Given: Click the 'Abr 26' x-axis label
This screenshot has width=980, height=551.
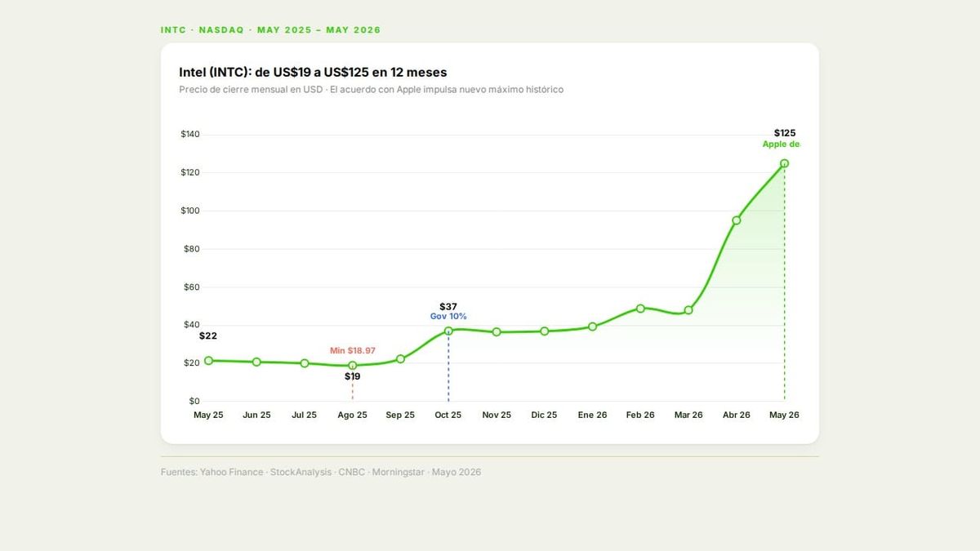Looking at the screenshot, I should 737,415.
